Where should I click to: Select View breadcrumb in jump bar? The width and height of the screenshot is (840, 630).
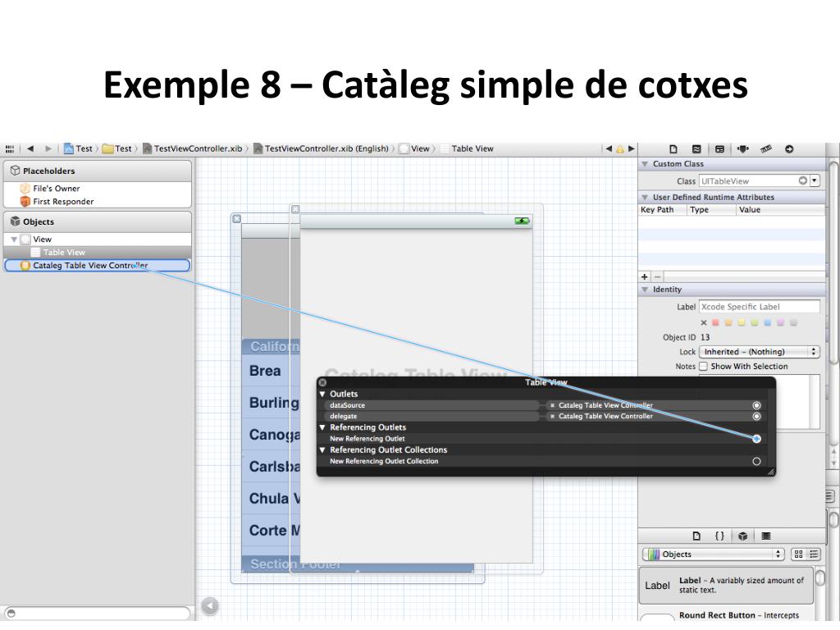coord(414,148)
